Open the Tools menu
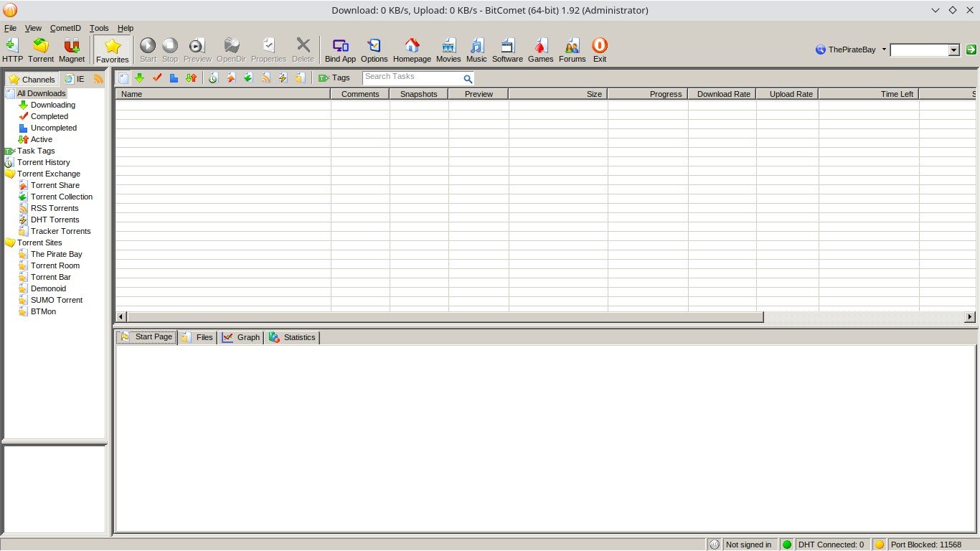Image resolution: width=980 pixels, height=551 pixels. tap(99, 28)
